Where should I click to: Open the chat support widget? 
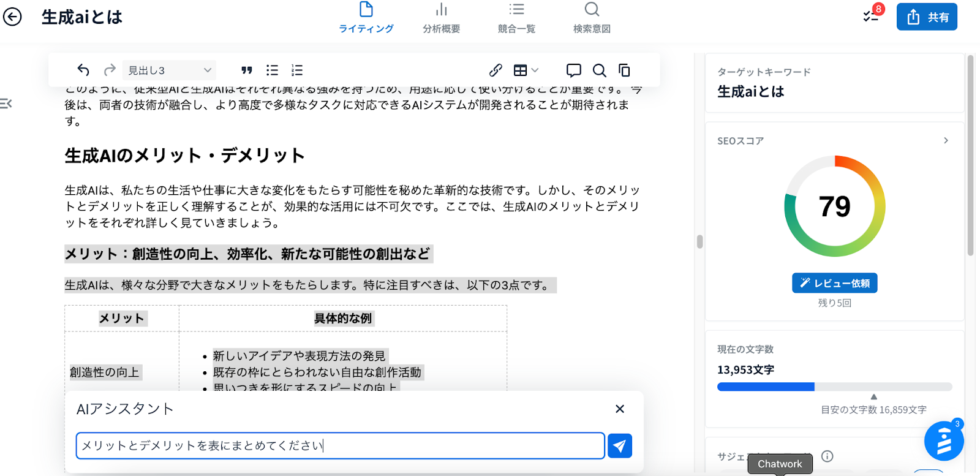[943, 441]
